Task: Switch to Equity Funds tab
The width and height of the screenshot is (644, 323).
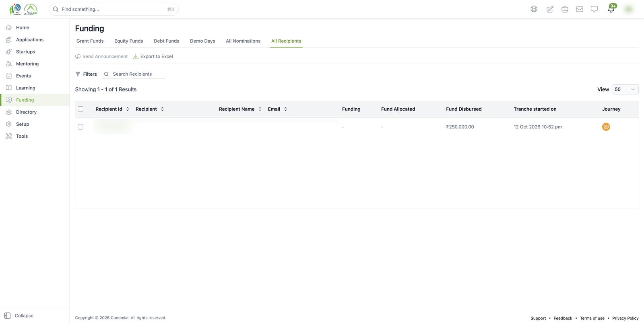Action: pos(129,41)
